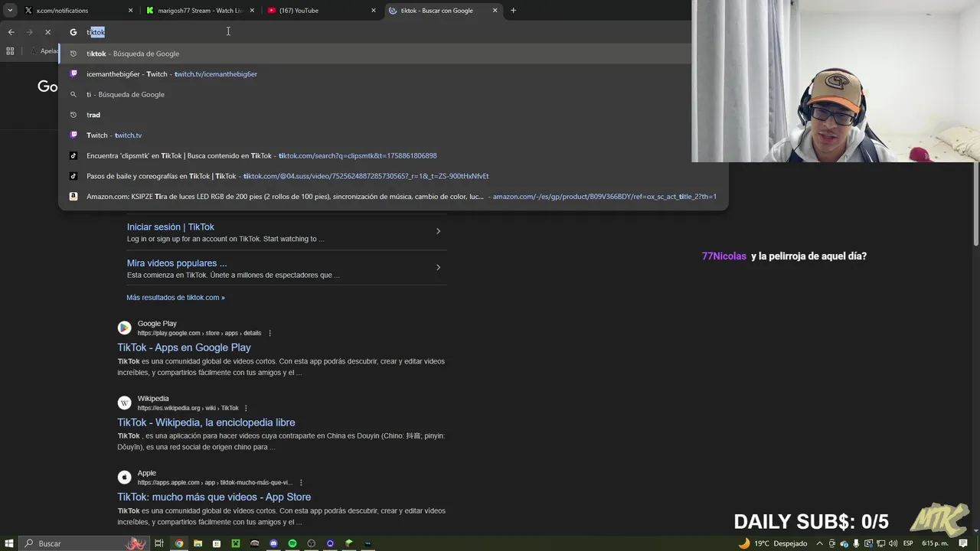Close the tiktok Google search tab
The height and width of the screenshot is (551, 980).
(495, 11)
